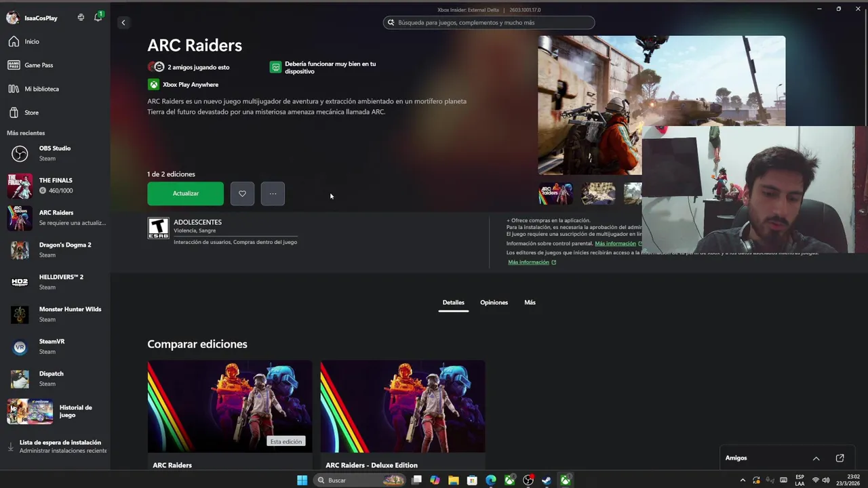The image size is (868, 488).
Task: Click Xbox Play Anywhere badge
Action: click(183, 85)
